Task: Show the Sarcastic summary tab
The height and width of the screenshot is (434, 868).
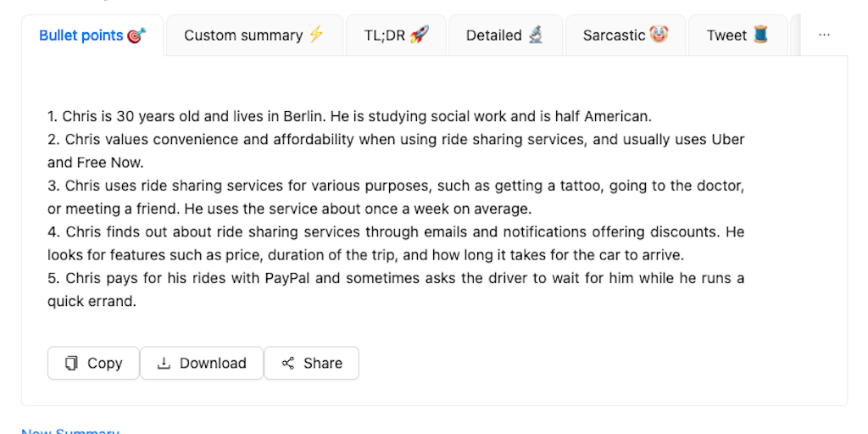Action: (615, 36)
